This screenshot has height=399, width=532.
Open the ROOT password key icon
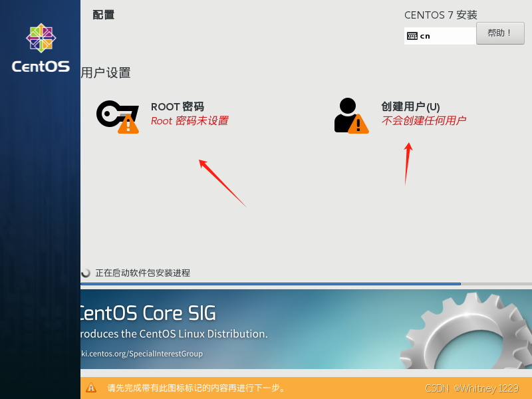coord(118,116)
